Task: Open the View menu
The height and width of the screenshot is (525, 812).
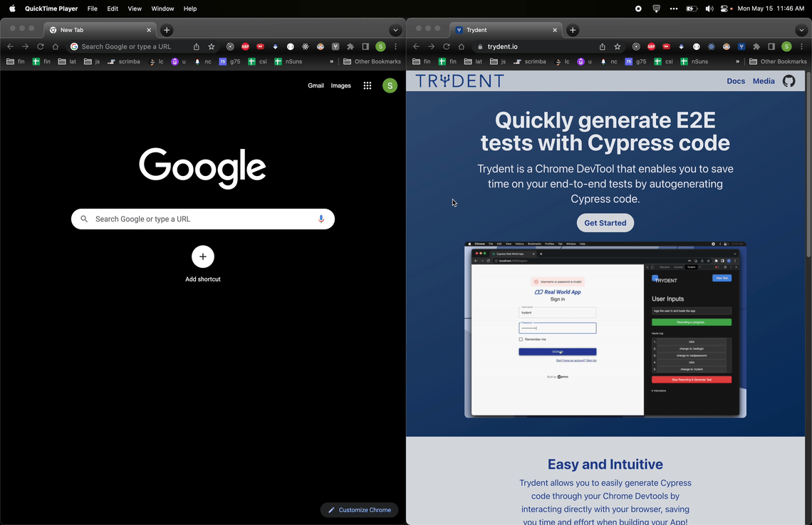Action: pos(135,9)
